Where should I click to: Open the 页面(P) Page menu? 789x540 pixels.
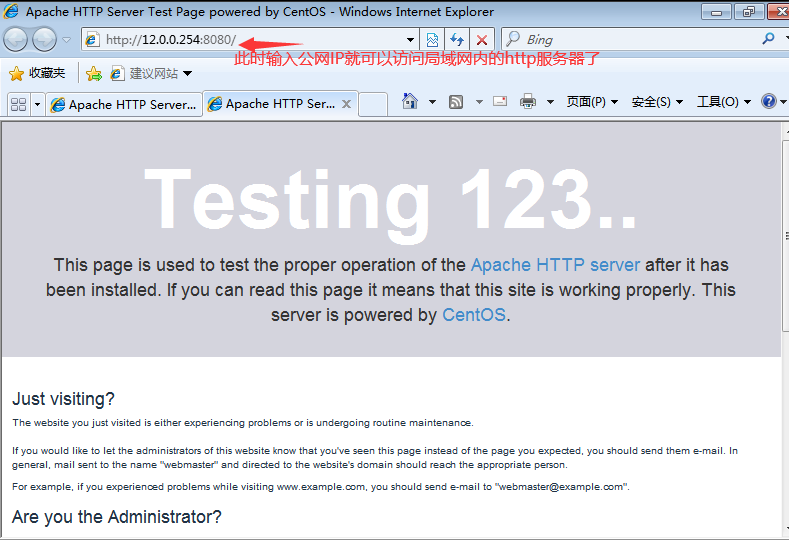(x=592, y=102)
